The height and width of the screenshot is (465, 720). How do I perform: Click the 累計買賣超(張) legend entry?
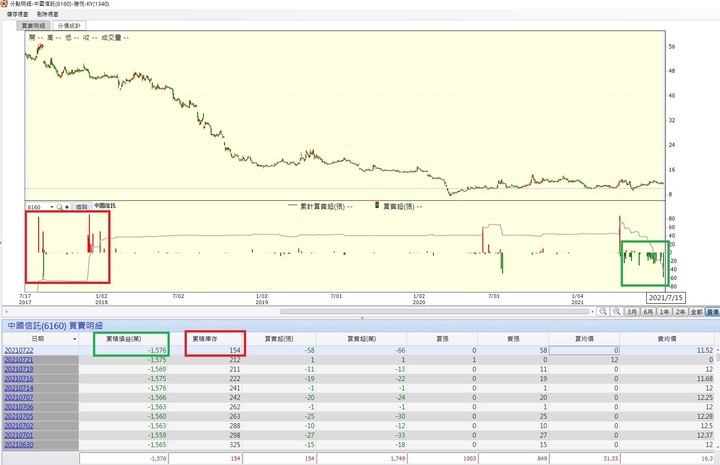320,207
